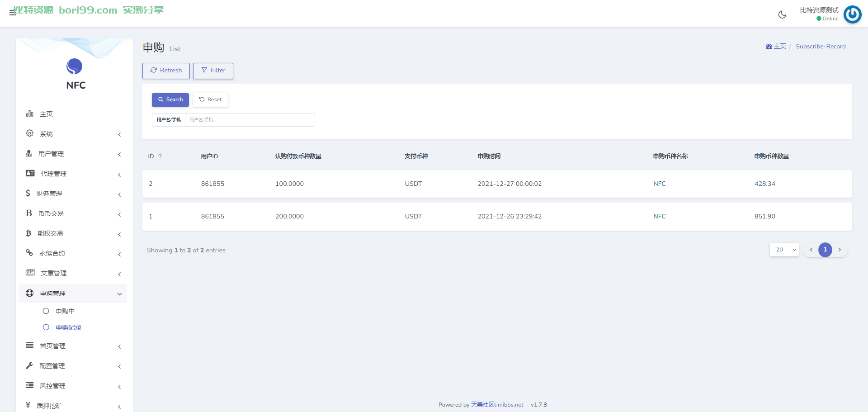Viewport: 868px width, 412px height.
Task: Click the Reset button
Action: tap(210, 99)
